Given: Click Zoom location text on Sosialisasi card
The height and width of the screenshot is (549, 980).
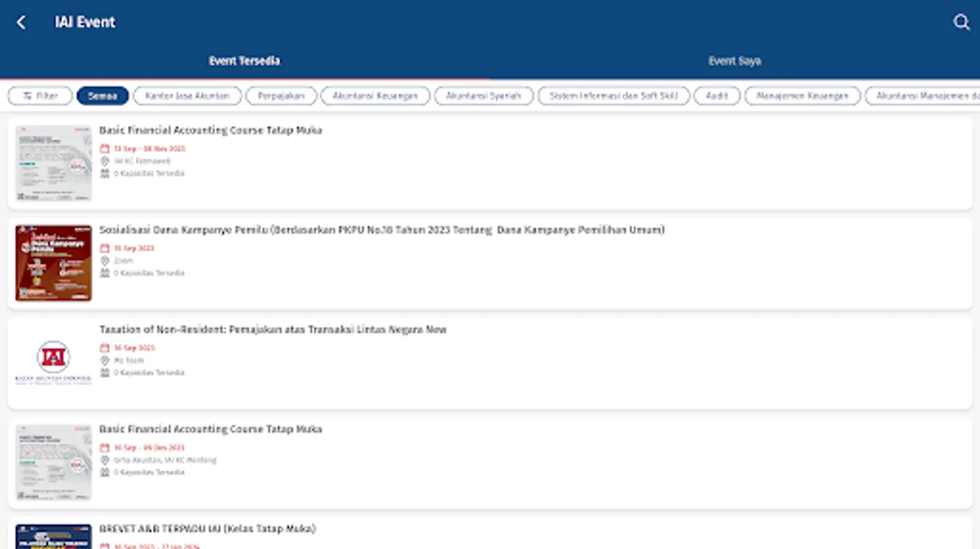Looking at the screenshot, I should coord(123,260).
